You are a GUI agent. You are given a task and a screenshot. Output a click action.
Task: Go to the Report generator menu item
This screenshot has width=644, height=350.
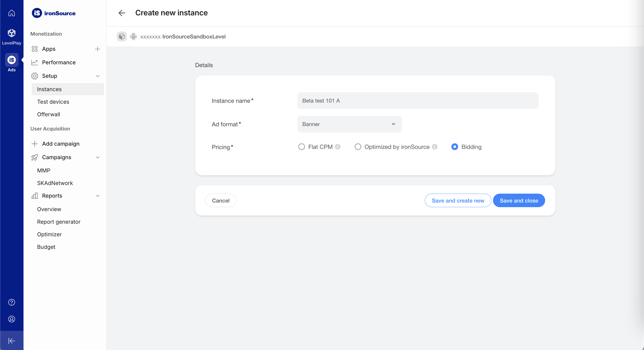pyautogui.click(x=59, y=222)
